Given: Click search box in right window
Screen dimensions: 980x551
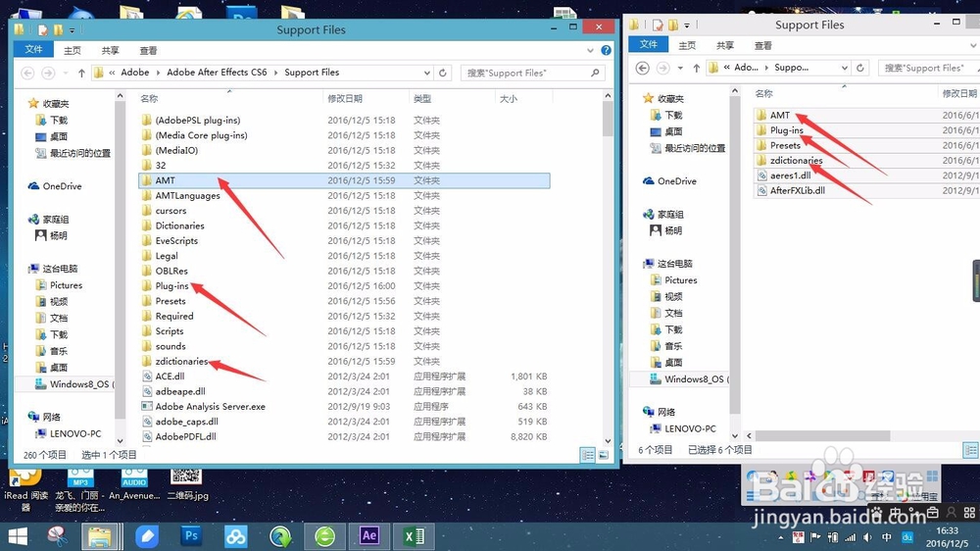Looking at the screenshot, I should (x=930, y=68).
